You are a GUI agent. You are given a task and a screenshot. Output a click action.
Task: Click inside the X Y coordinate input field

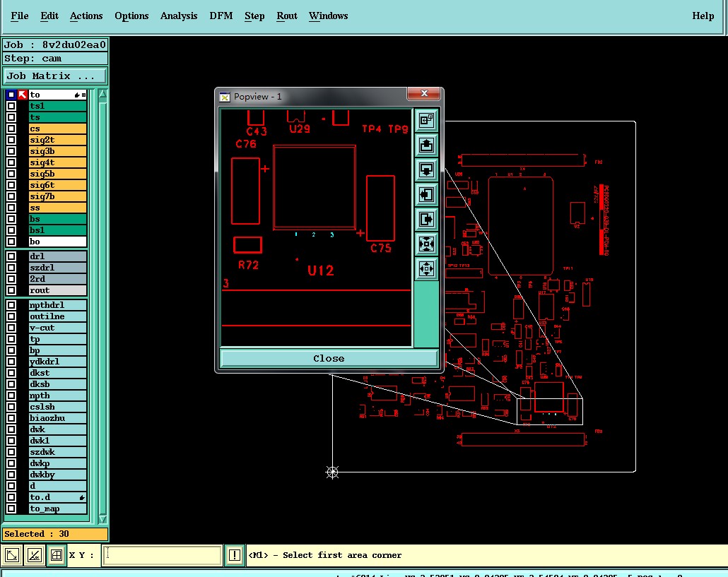tap(162, 554)
